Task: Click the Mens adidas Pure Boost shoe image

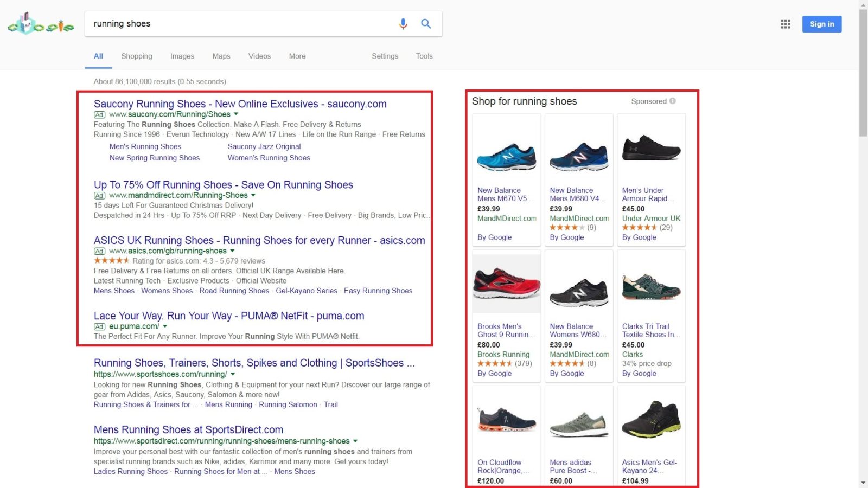Action: point(579,424)
